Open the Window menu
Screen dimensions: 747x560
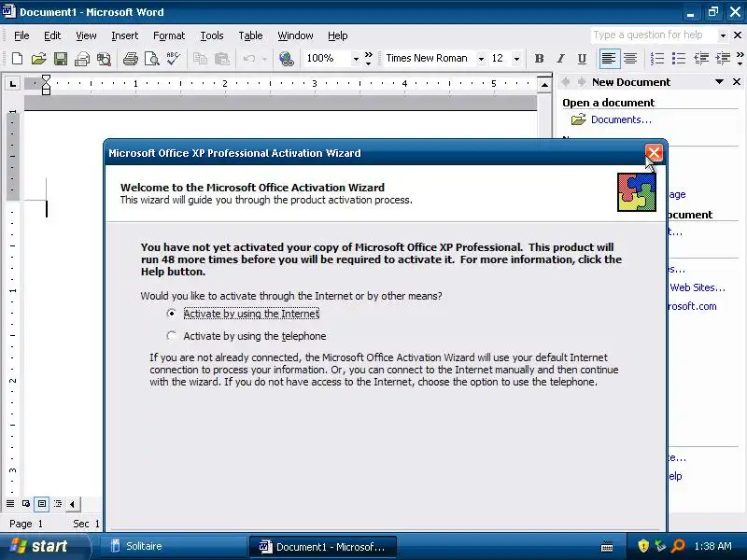click(295, 35)
